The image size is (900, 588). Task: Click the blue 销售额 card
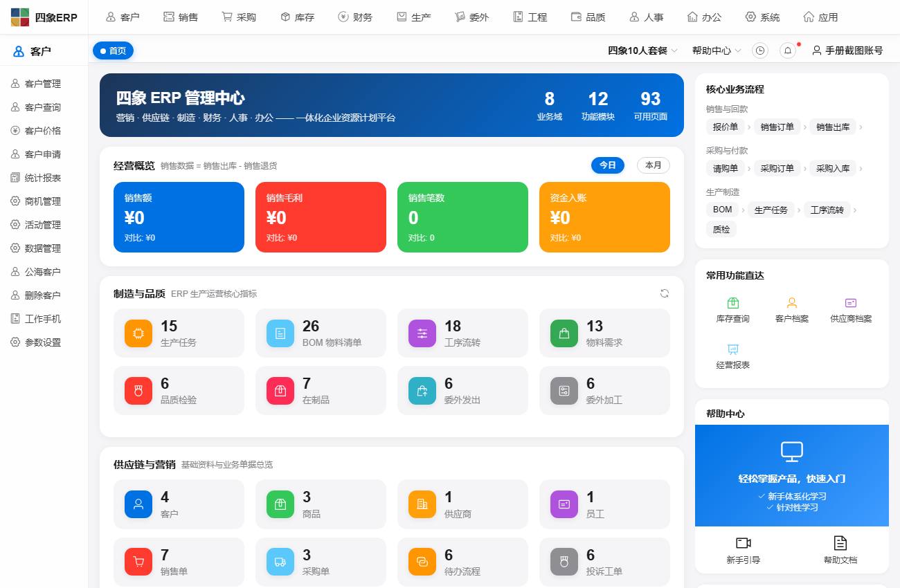[x=179, y=217]
